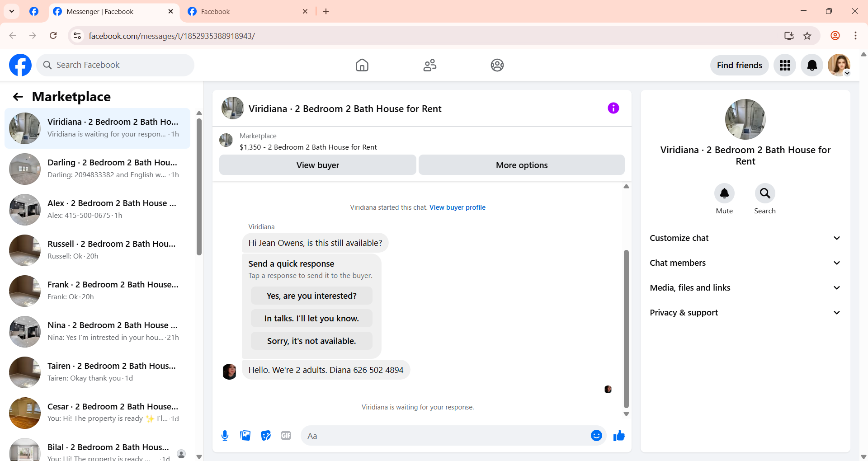
Task: Open Alex's conversation
Action: click(97, 210)
